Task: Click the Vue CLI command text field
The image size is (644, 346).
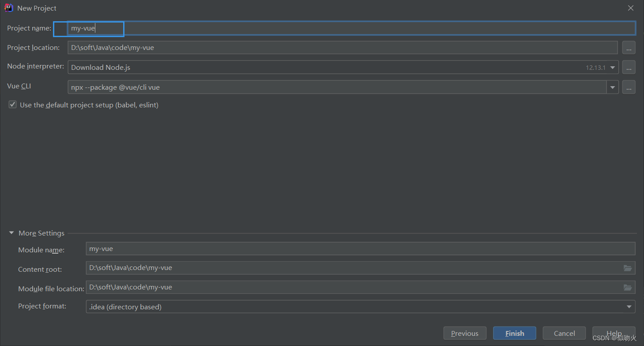Action: (x=337, y=87)
